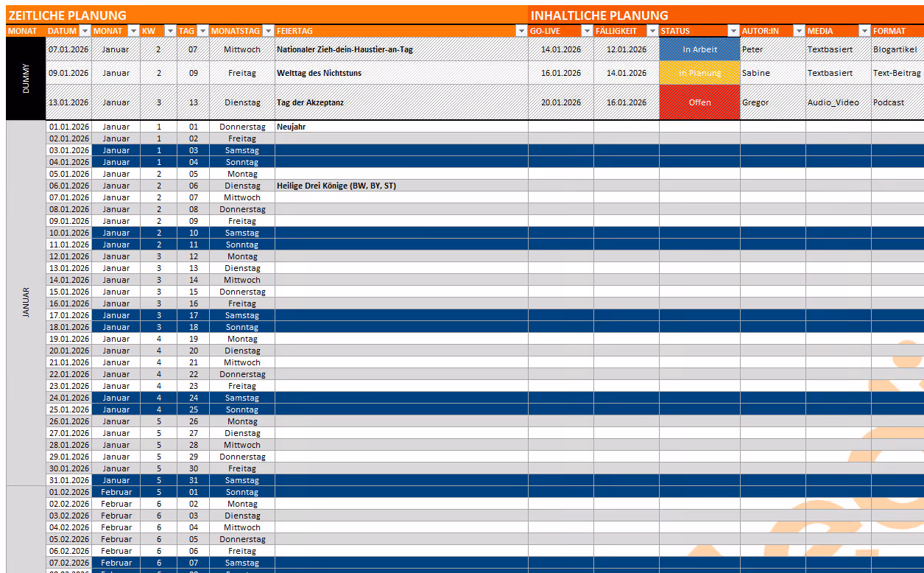The height and width of the screenshot is (573, 924).
Task: Select empty STATUS cell in 05.01.2026 row
Action: point(699,174)
